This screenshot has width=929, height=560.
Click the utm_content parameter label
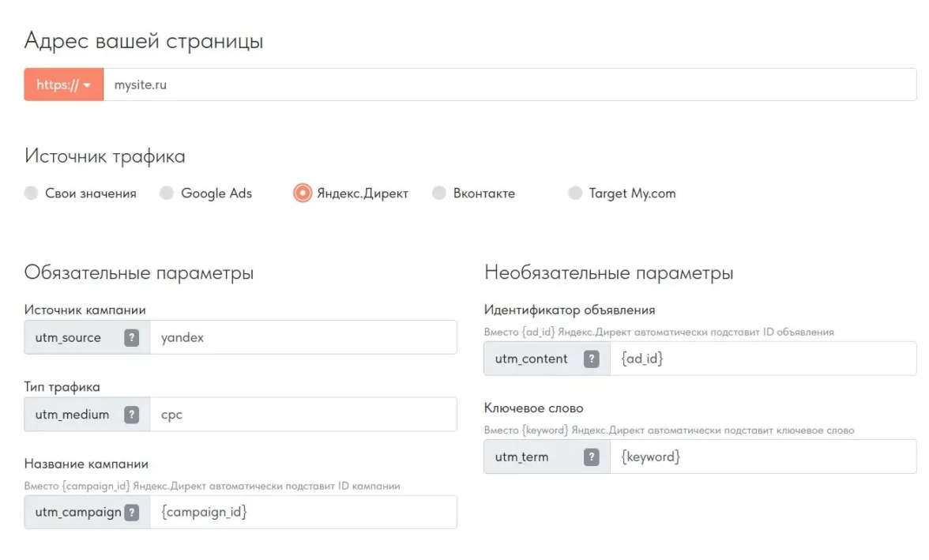[531, 359]
